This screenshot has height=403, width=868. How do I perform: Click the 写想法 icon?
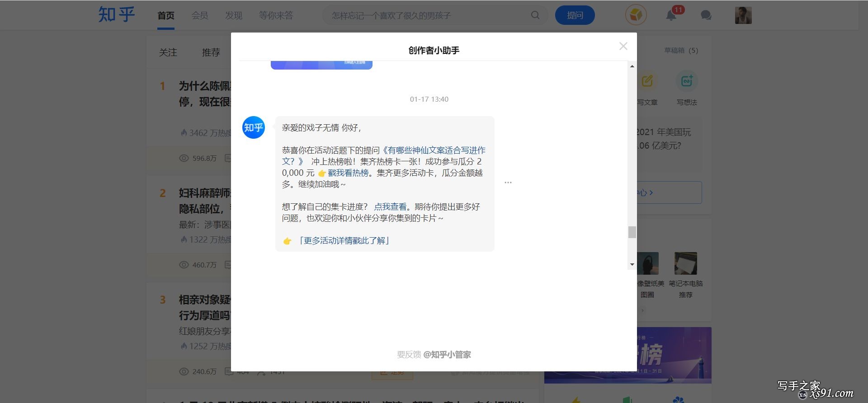pyautogui.click(x=687, y=81)
